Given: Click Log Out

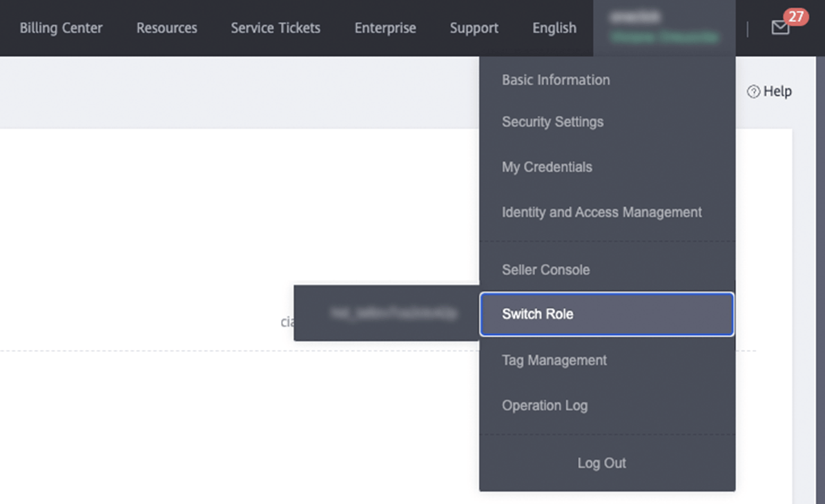Looking at the screenshot, I should click(601, 463).
